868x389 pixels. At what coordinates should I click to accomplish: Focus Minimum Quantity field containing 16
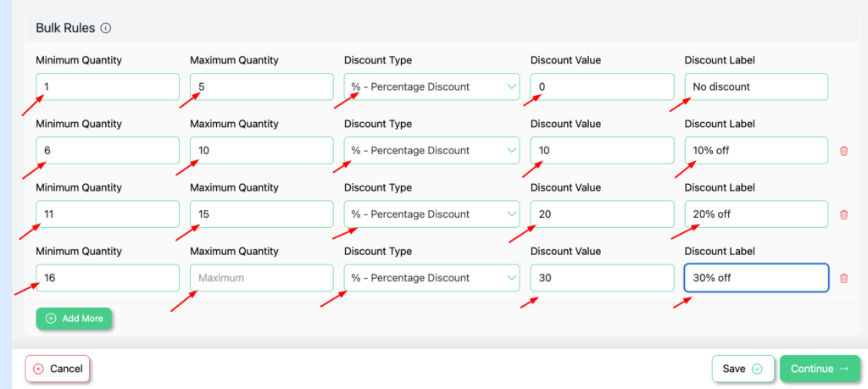pyautogui.click(x=108, y=278)
